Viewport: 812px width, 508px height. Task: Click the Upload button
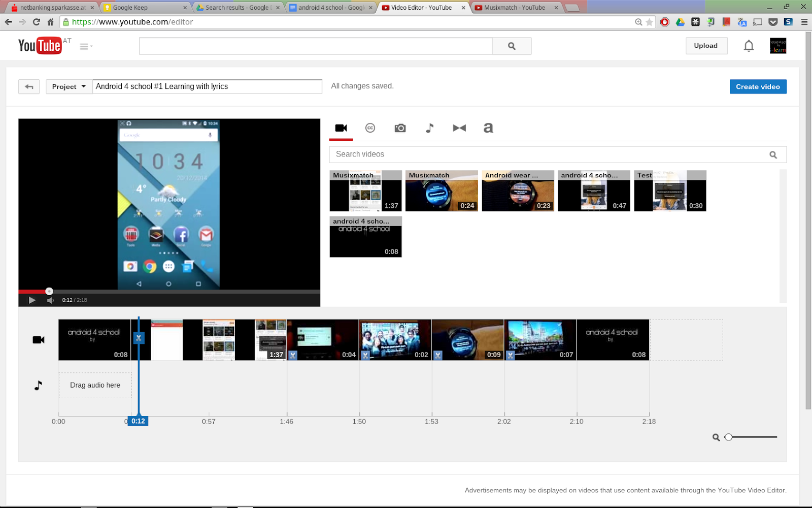706,46
